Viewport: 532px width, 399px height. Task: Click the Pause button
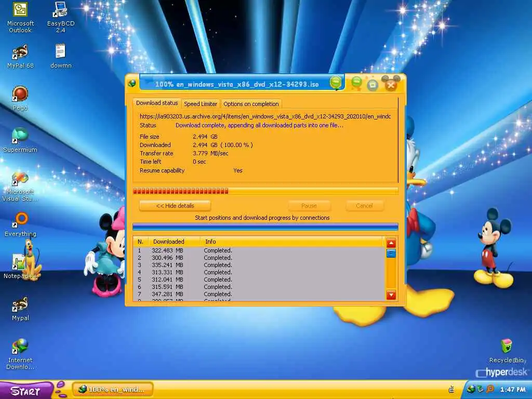309,206
